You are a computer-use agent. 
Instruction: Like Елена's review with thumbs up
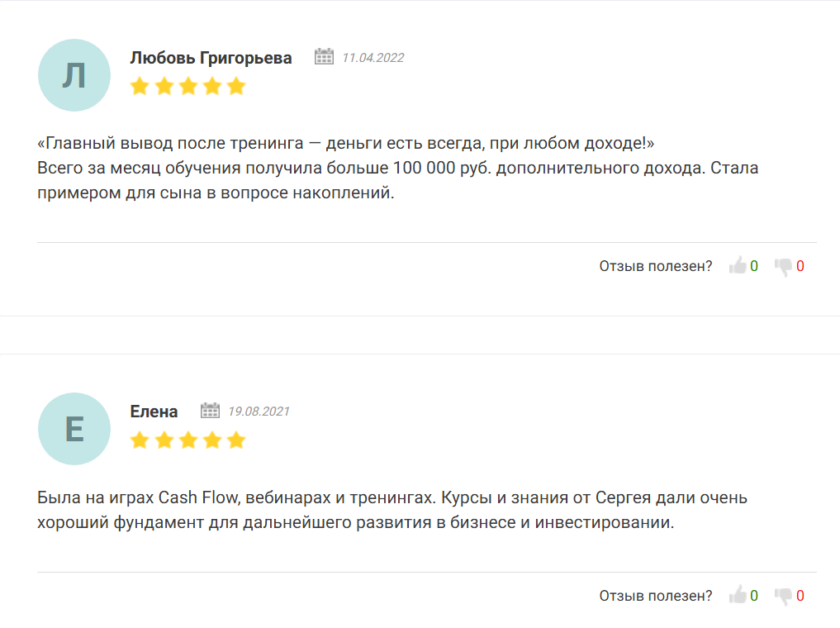pos(738,596)
